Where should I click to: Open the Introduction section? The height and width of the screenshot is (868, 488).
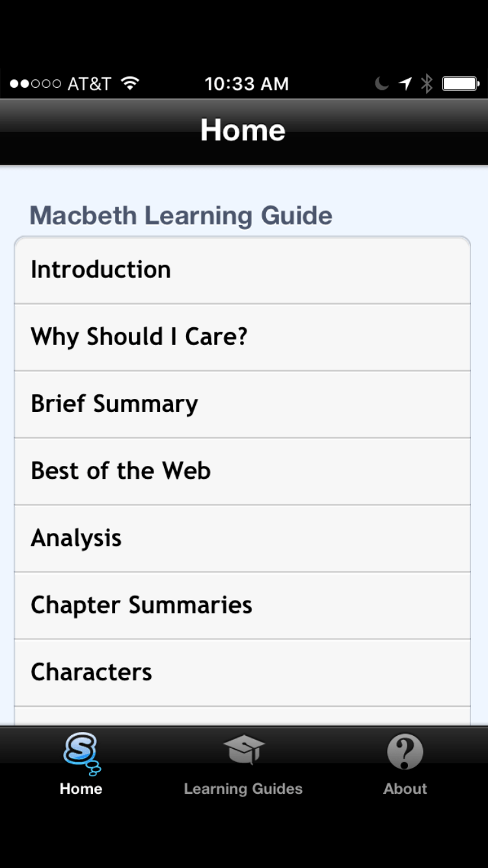pos(242,270)
